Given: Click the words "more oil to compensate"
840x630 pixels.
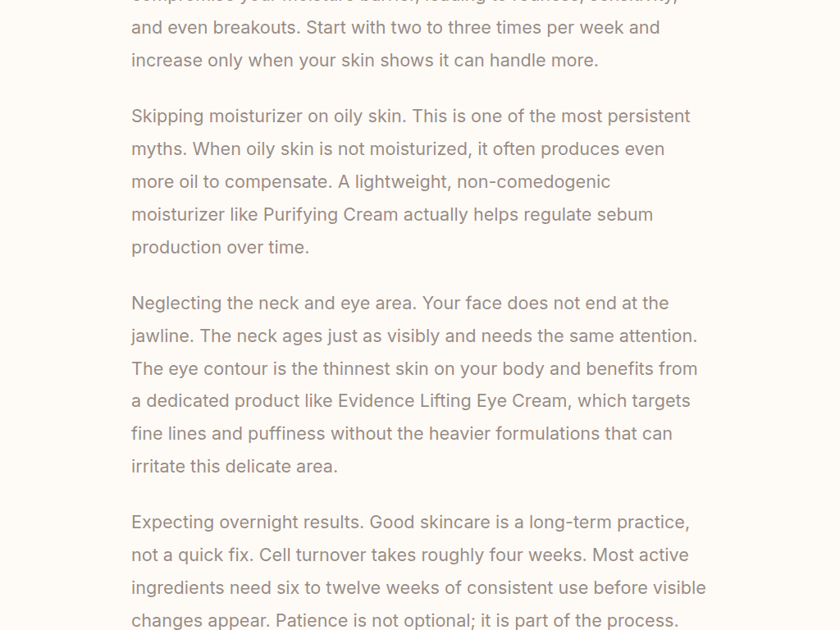Looking at the screenshot, I should 224,182.
